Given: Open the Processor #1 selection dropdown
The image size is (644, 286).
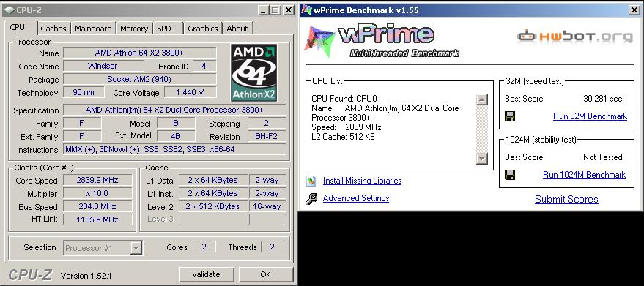Looking at the screenshot, I should (x=136, y=248).
